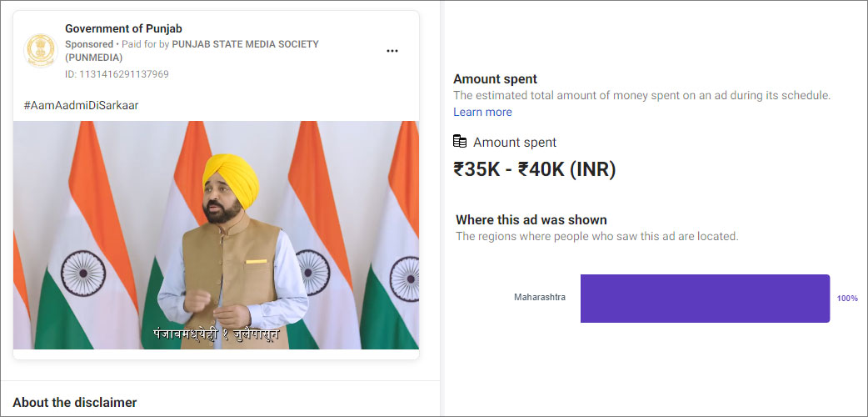Click the 100% value next to the bar
Viewport: 868px width, 417px height.
point(847,299)
